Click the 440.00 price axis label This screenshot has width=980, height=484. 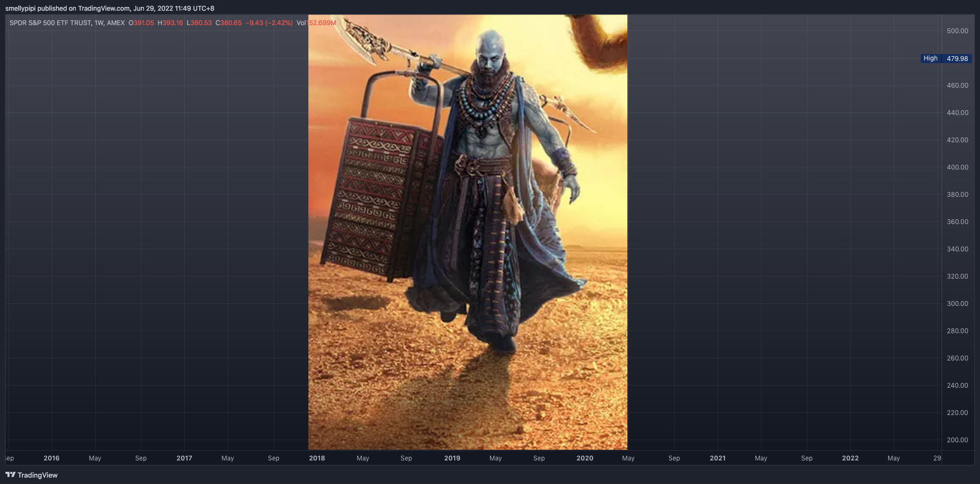[x=958, y=113]
